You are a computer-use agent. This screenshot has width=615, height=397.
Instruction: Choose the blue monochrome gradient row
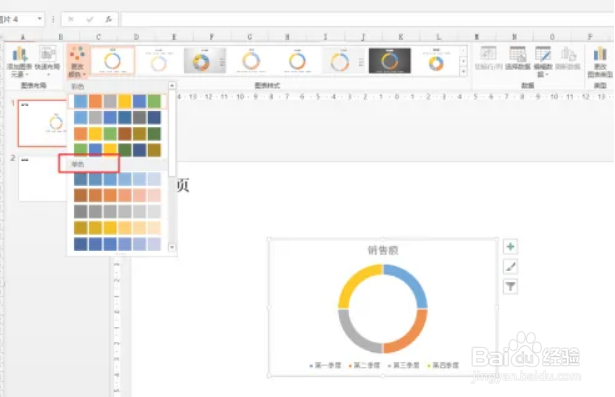(117, 179)
